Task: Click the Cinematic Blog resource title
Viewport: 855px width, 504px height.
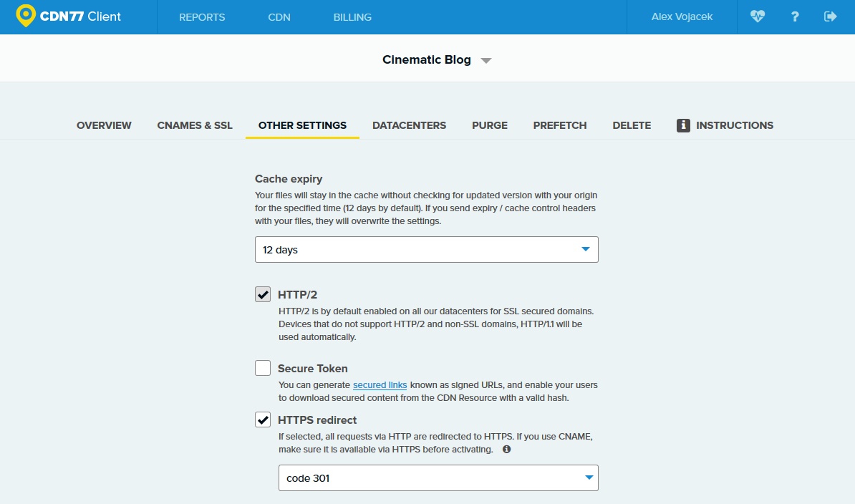Action: click(426, 59)
